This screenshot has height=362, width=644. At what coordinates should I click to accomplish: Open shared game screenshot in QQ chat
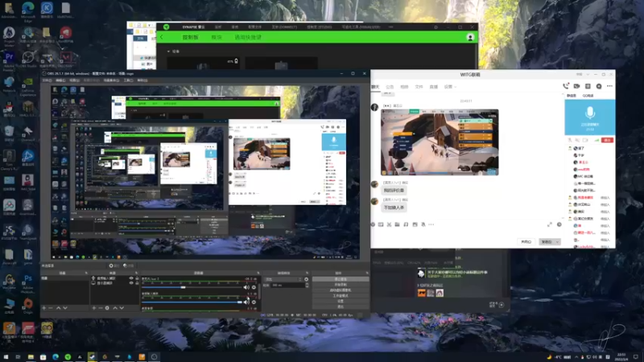[x=440, y=142]
